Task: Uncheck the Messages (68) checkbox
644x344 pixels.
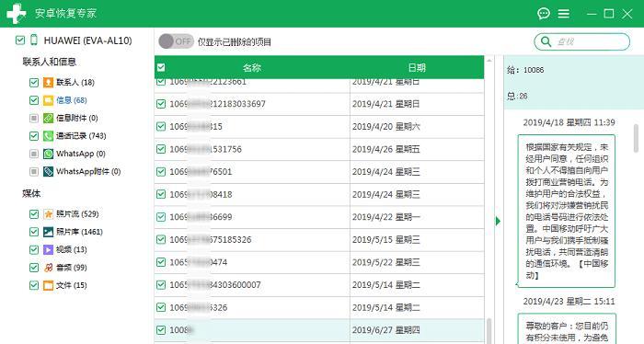Action: pyautogui.click(x=34, y=100)
